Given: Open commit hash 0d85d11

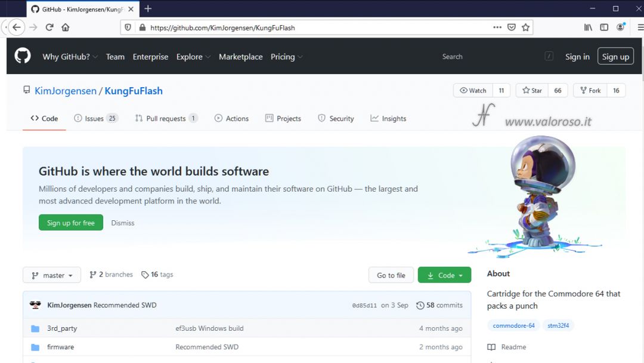Looking at the screenshot, I should 364,306.
